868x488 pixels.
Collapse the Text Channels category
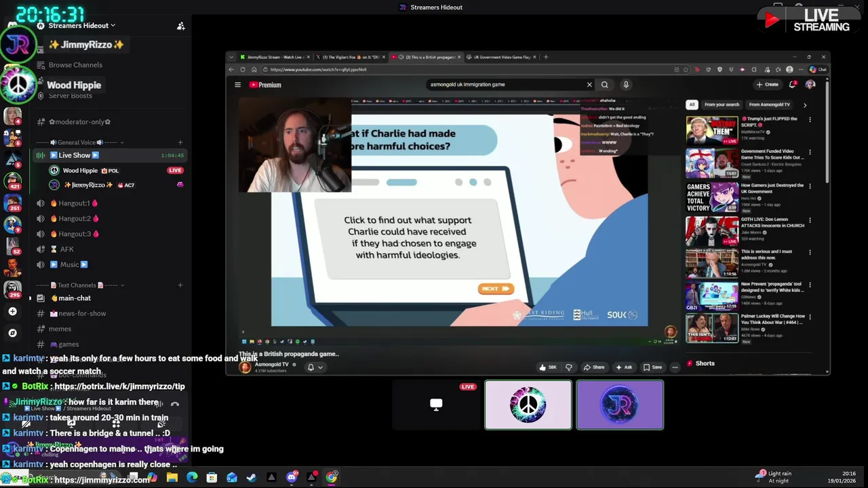pyautogui.click(x=80, y=285)
